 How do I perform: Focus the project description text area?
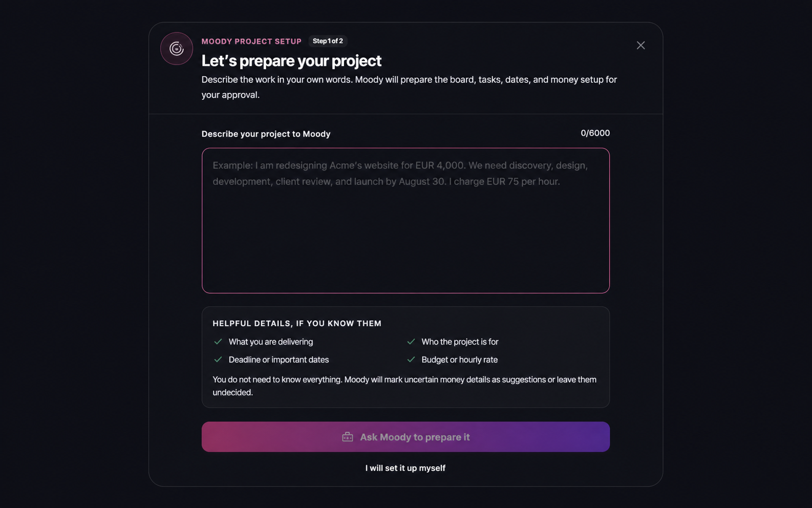[x=405, y=221]
